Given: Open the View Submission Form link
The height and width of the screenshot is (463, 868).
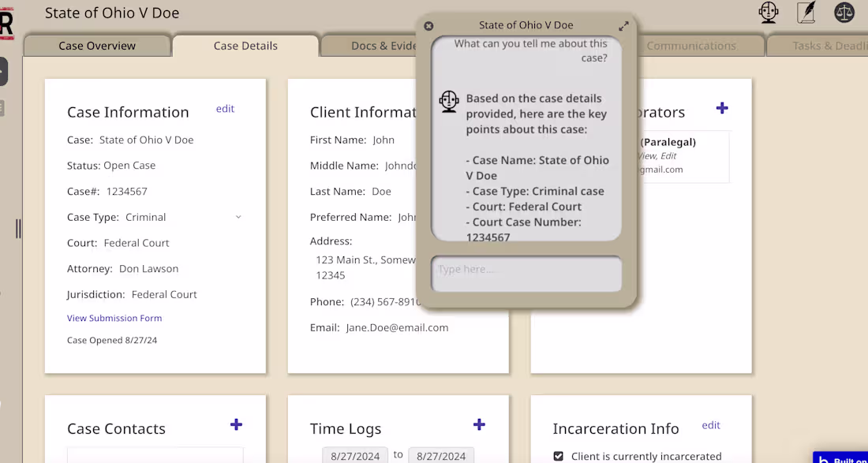Looking at the screenshot, I should (x=114, y=318).
